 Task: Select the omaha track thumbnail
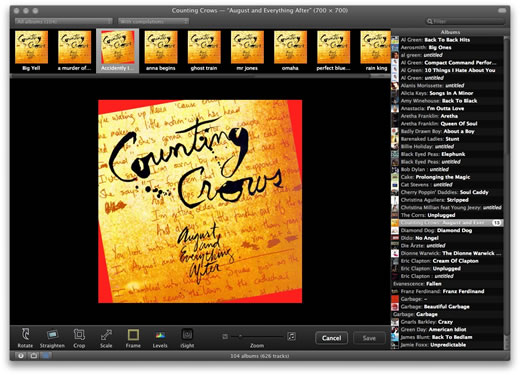pyautogui.click(x=290, y=51)
